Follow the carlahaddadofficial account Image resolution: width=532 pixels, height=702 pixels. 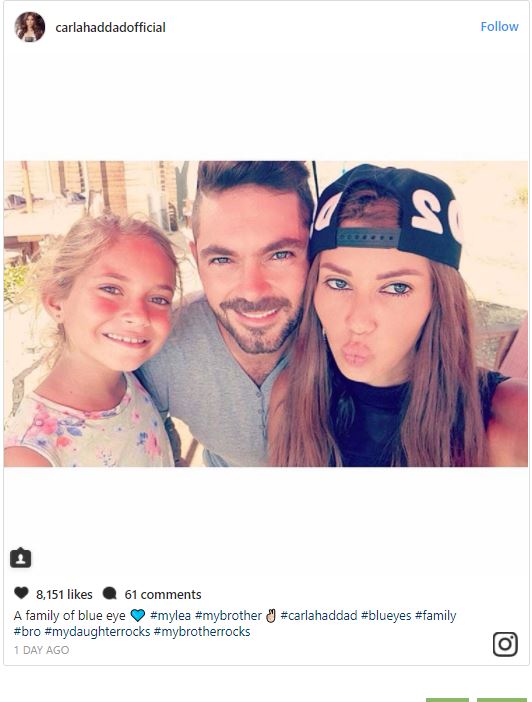coord(499,27)
